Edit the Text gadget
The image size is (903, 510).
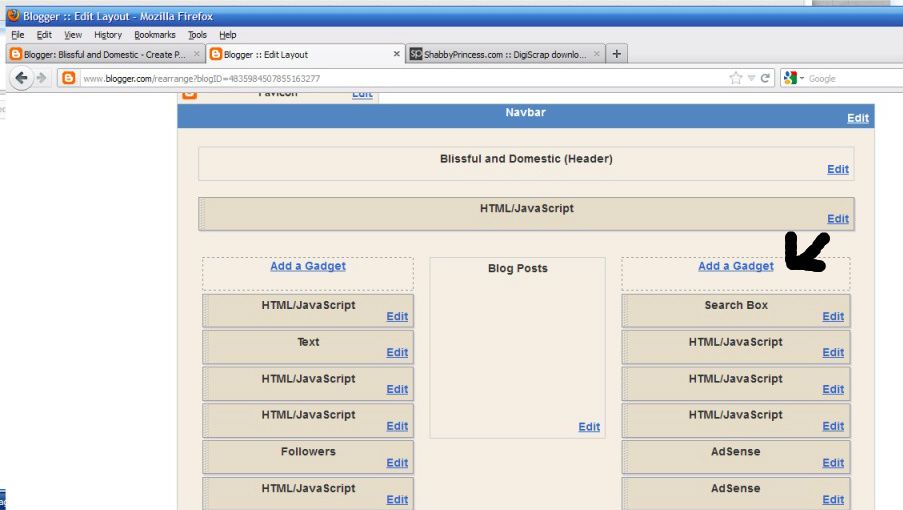[x=397, y=352]
